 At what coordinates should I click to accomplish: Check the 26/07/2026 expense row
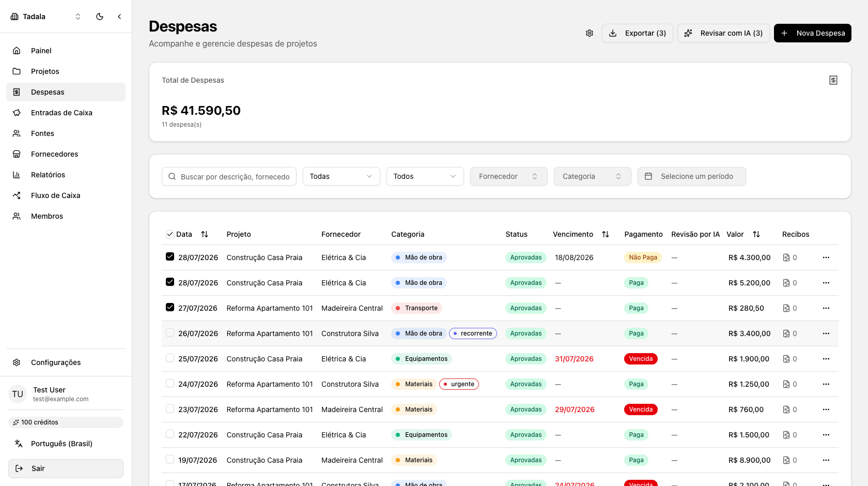coord(170,332)
